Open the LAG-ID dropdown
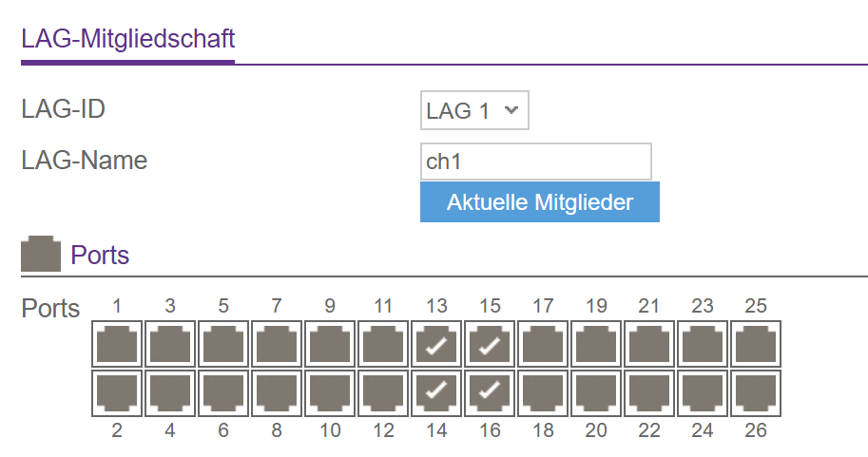 click(x=473, y=110)
